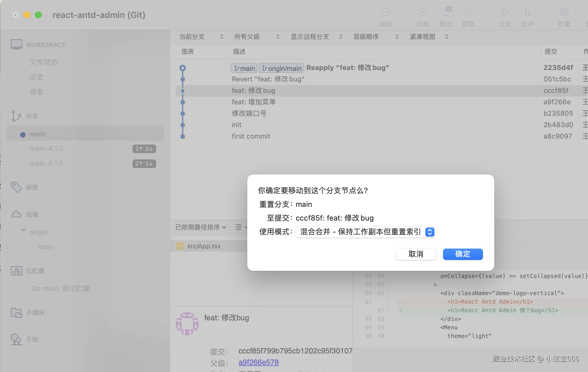Image resolution: width=588 pixels, height=372 pixels.
Task: Open 文件状态 in the sidebar
Action: [x=43, y=62]
